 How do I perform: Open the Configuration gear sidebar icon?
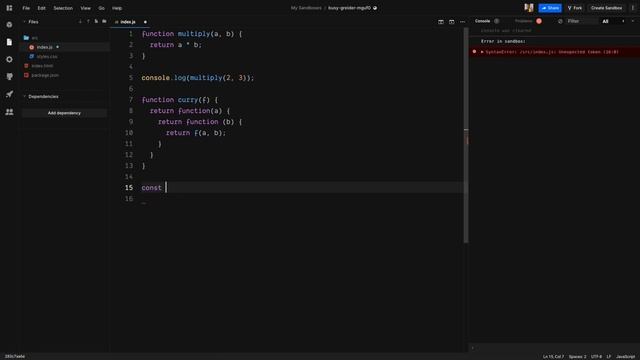[x=9, y=60]
